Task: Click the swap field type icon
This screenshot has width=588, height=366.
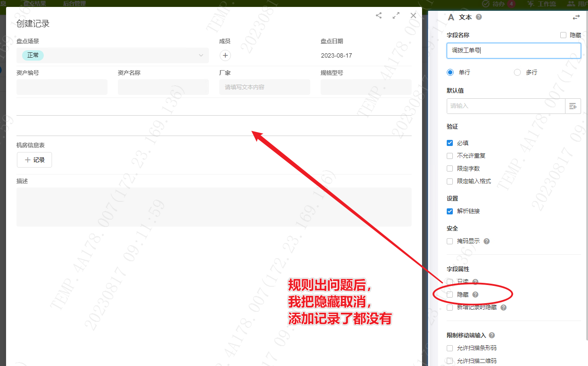Action: pyautogui.click(x=576, y=17)
